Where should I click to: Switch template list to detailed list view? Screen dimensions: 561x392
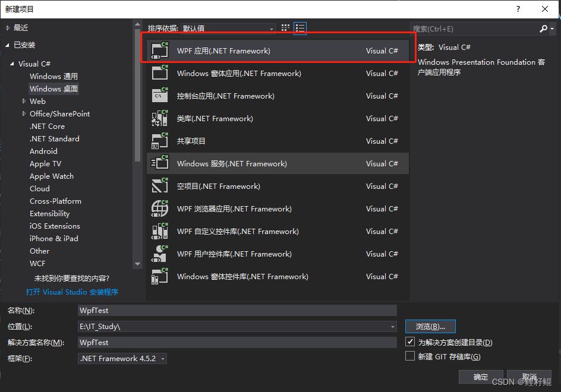coord(300,28)
